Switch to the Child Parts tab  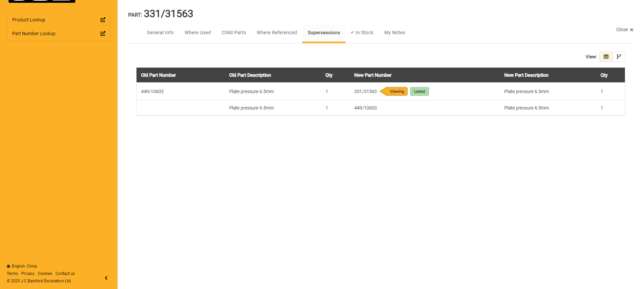click(233, 32)
